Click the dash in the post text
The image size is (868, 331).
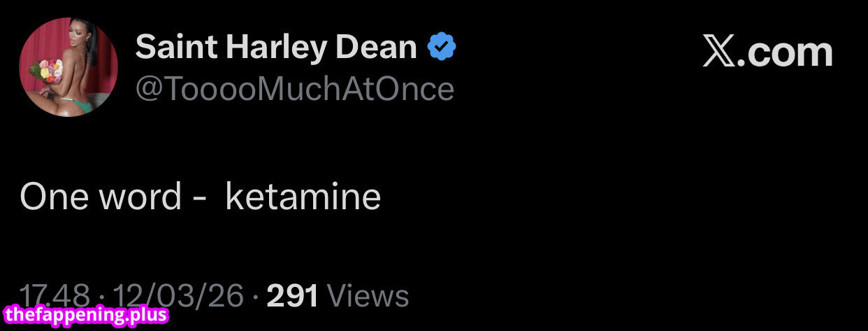(198, 198)
